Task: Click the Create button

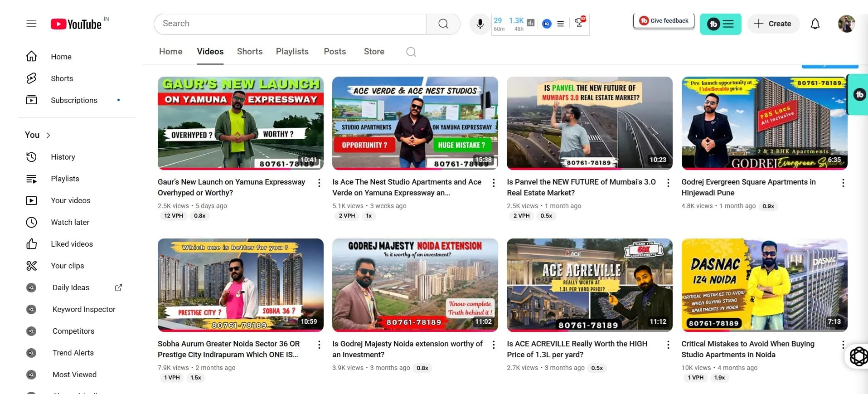Action: [773, 24]
